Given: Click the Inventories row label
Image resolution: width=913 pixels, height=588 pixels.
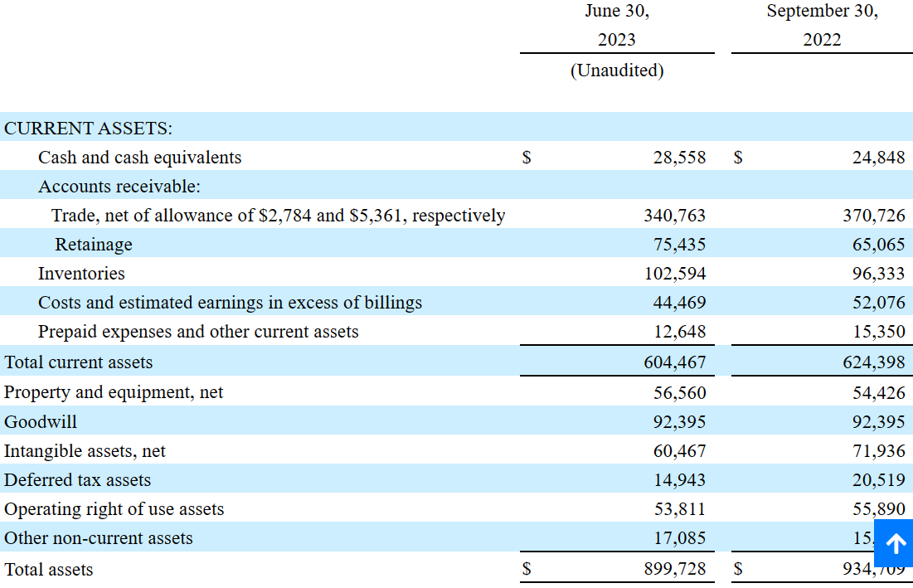Looking at the screenshot, I should (81, 274).
